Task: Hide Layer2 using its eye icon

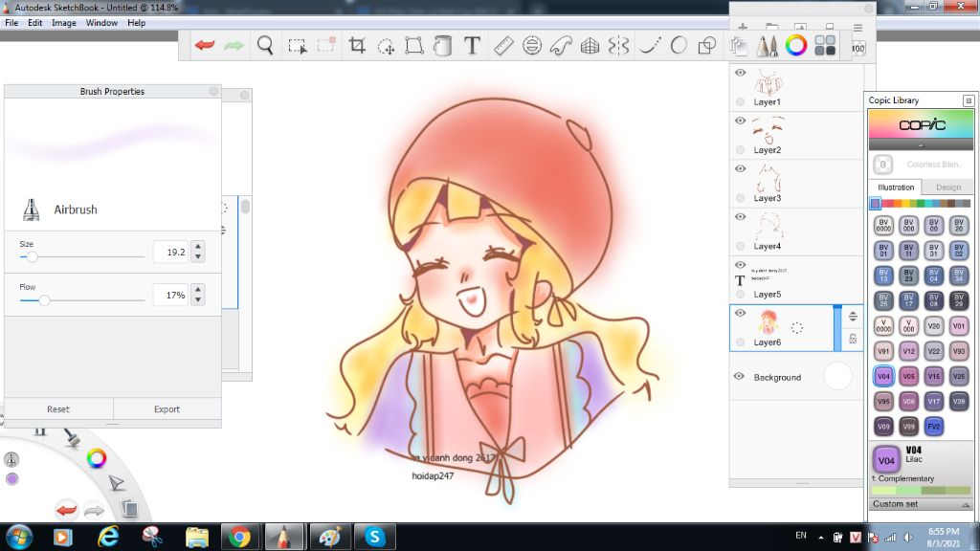Action: pyautogui.click(x=740, y=121)
